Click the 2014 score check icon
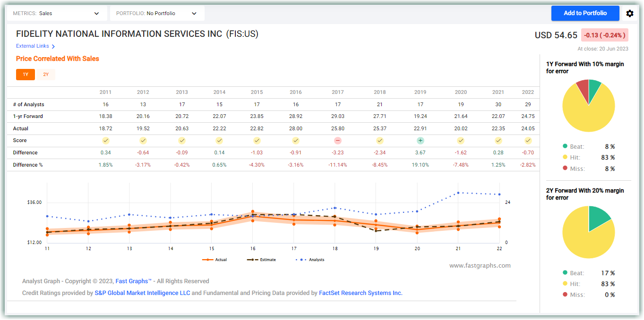Image resolution: width=644 pixels, height=320 pixels. click(219, 141)
